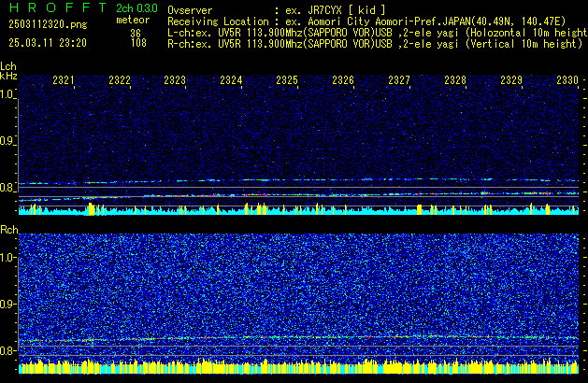Viewport: 588px width, 383px height.
Task: Click the Lch 0.9 frequency label
Action: 7,141
